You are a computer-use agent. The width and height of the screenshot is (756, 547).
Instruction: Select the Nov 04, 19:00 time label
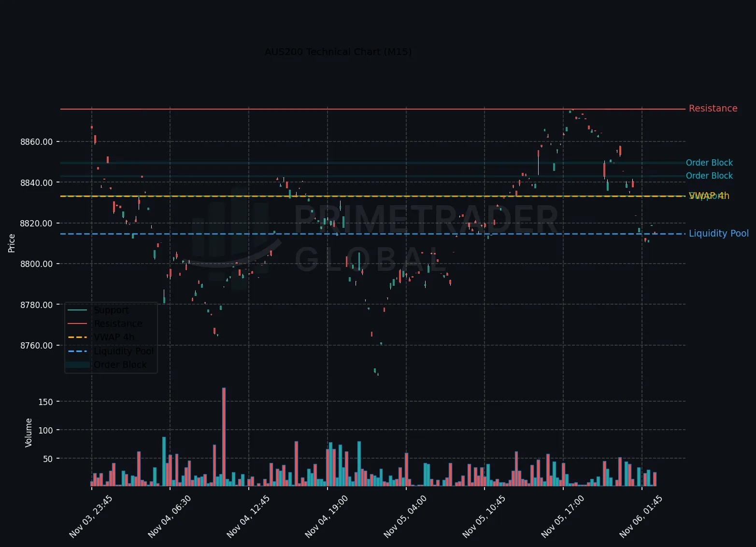tap(327, 516)
